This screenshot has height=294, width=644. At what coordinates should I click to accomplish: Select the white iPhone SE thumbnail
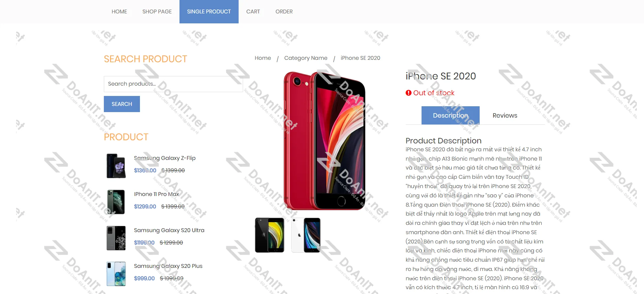(306, 235)
